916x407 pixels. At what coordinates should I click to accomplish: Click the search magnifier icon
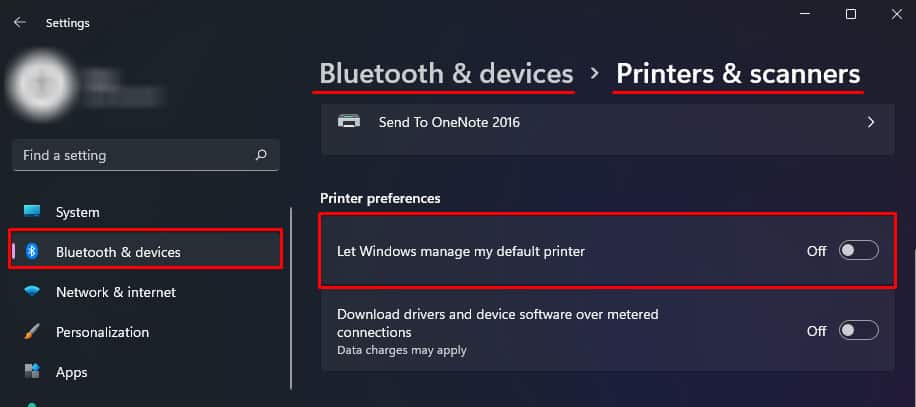[261, 155]
